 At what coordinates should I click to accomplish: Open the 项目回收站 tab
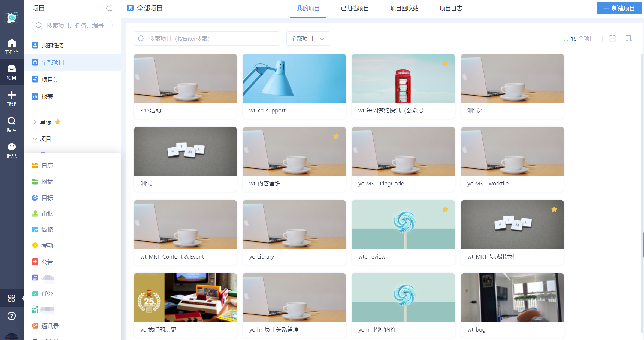404,8
